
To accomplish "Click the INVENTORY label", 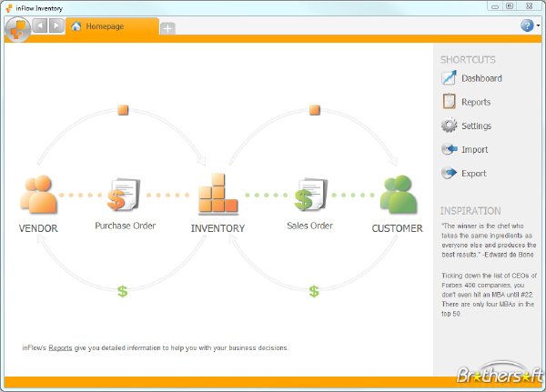I will pos(218,228).
